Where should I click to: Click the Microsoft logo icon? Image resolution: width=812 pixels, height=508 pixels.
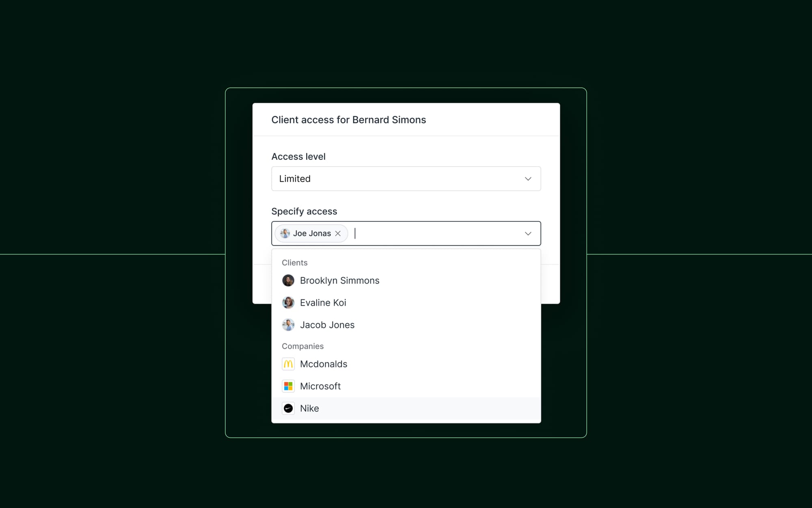[288, 386]
